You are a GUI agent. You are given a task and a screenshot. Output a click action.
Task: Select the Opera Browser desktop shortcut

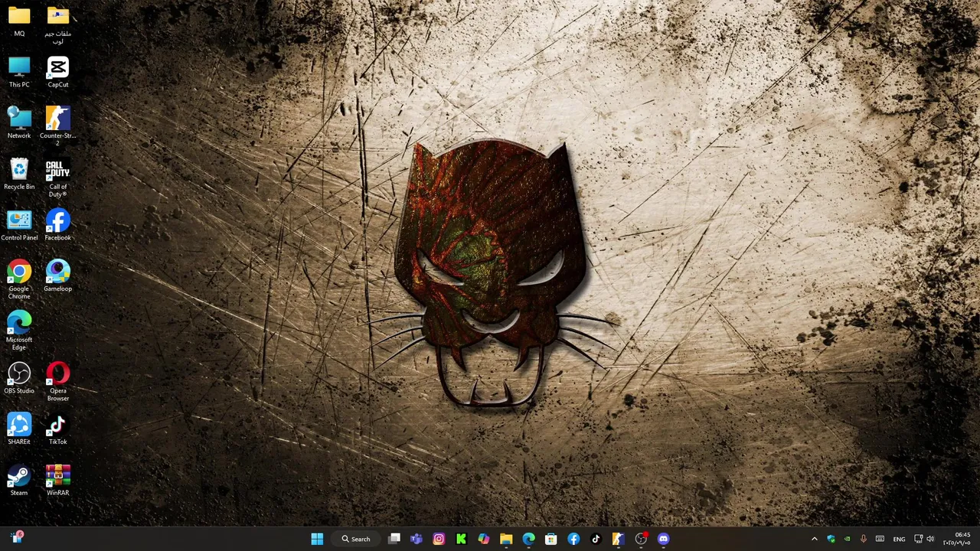[57, 382]
